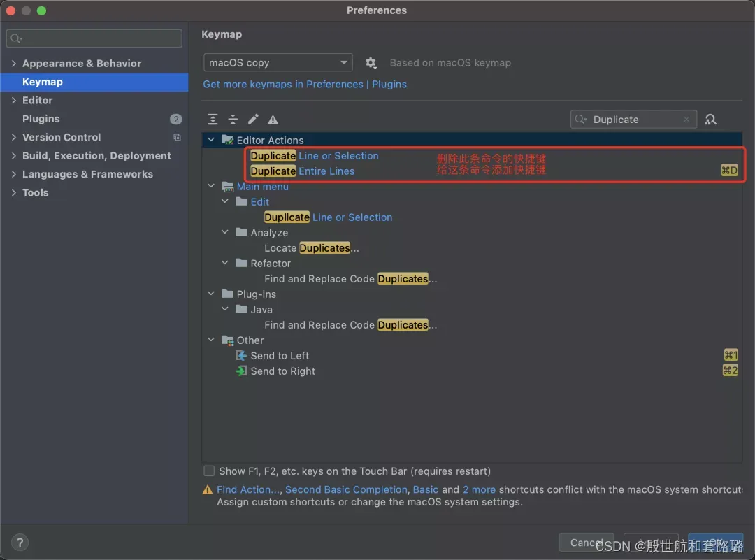Open the Second Basic Completion link
Image resolution: width=755 pixels, height=560 pixels.
(x=346, y=489)
